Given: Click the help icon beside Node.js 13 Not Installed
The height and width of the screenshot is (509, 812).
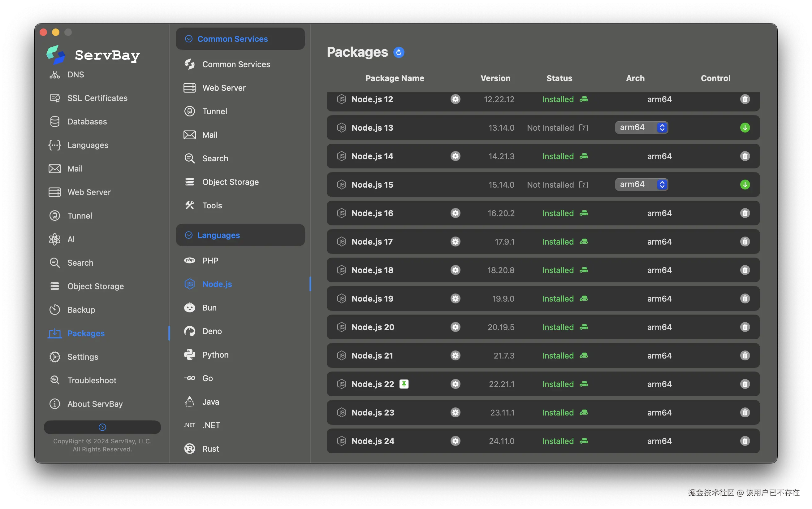Looking at the screenshot, I should [x=584, y=128].
